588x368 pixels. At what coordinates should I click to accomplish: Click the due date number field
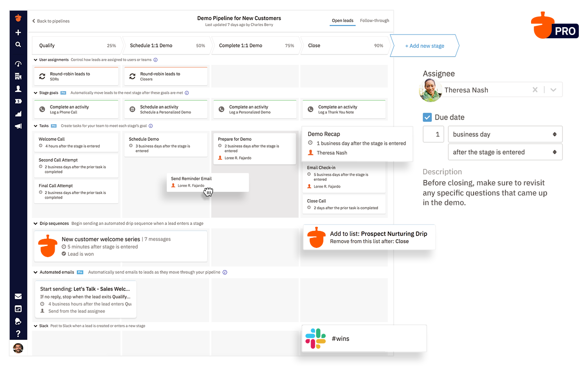tap(433, 134)
